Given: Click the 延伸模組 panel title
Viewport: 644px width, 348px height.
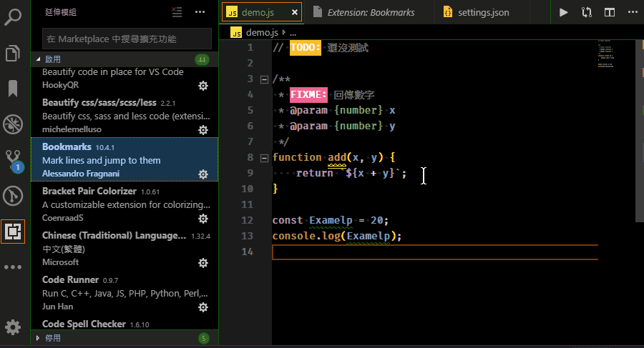Looking at the screenshot, I should pos(61,12).
